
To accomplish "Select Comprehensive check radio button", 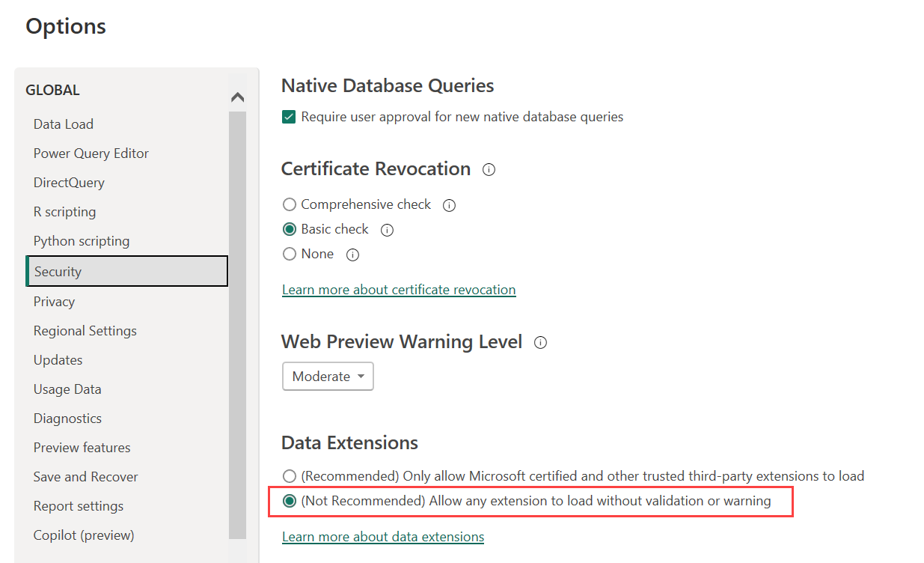I will (x=290, y=204).
